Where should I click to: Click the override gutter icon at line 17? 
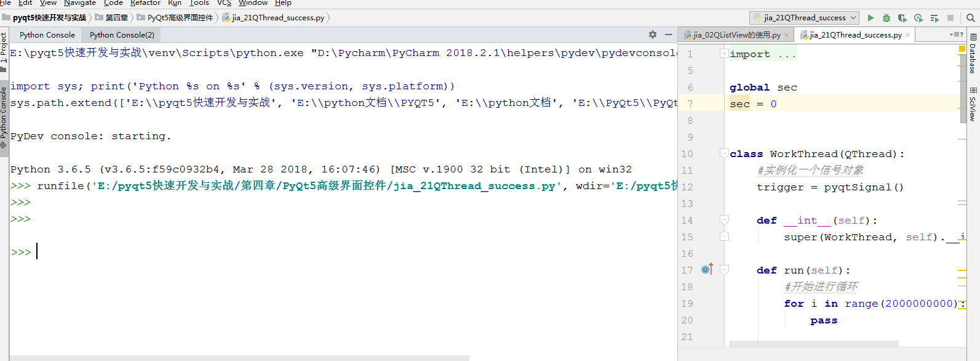[707, 269]
